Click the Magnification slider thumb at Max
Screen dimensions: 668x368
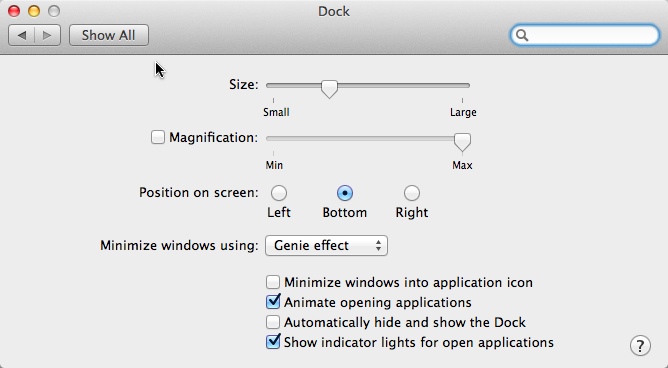point(462,142)
